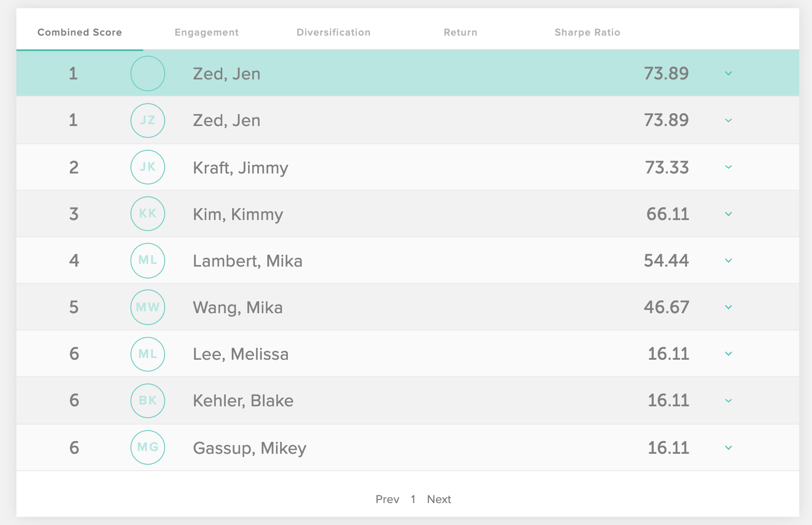The height and width of the screenshot is (525, 812).
Task: Switch to the Diversification tab
Action: coord(333,32)
